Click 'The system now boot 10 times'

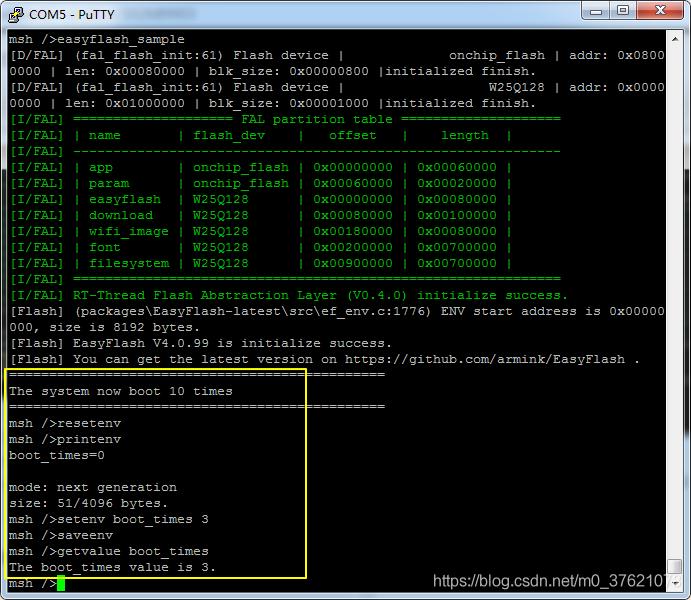click(120, 391)
